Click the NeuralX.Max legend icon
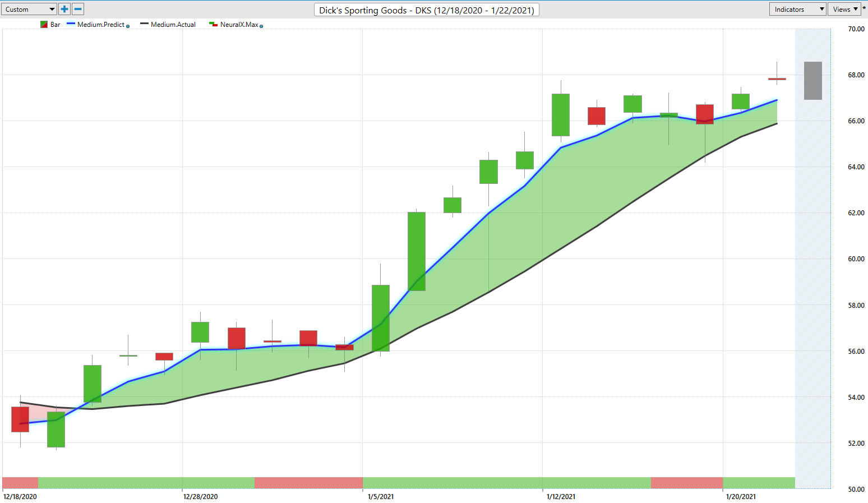The height and width of the screenshot is (503, 868). click(213, 25)
